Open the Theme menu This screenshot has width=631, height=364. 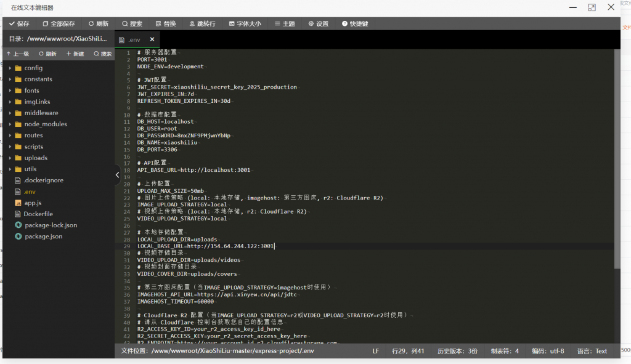tap(285, 23)
